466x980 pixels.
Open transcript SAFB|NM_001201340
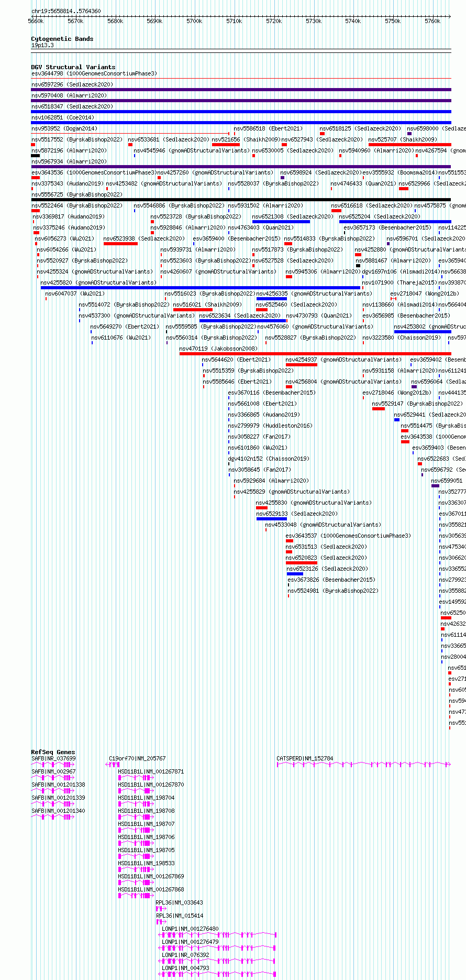point(58,811)
